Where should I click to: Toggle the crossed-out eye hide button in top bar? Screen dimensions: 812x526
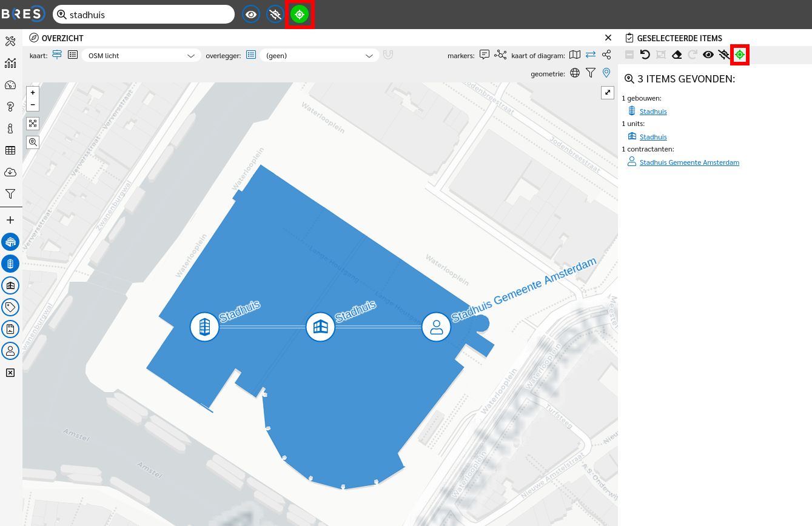tap(275, 15)
